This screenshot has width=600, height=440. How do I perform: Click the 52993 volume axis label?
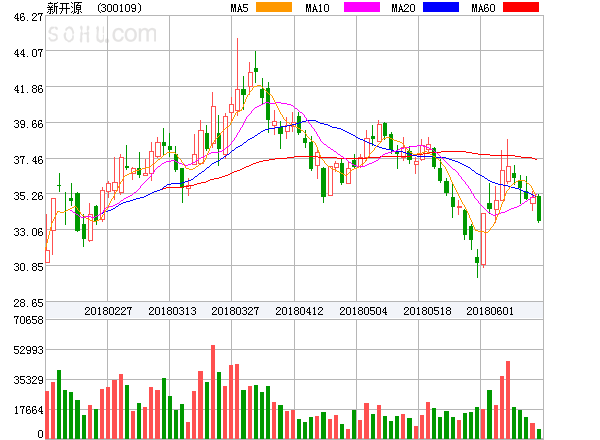click(28, 350)
